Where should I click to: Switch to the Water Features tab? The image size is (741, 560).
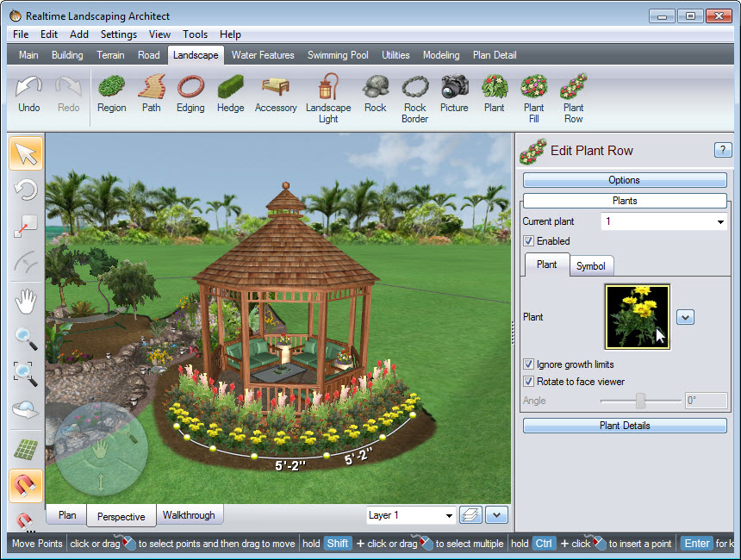point(263,55)
